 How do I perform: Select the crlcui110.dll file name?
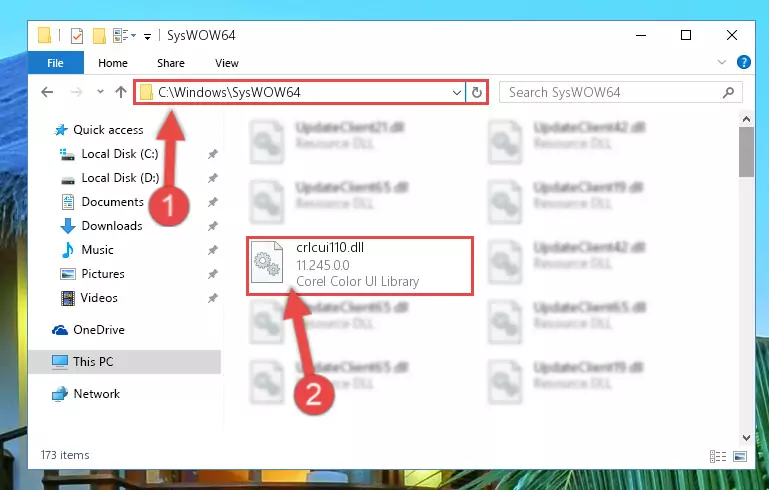point(330,248)
